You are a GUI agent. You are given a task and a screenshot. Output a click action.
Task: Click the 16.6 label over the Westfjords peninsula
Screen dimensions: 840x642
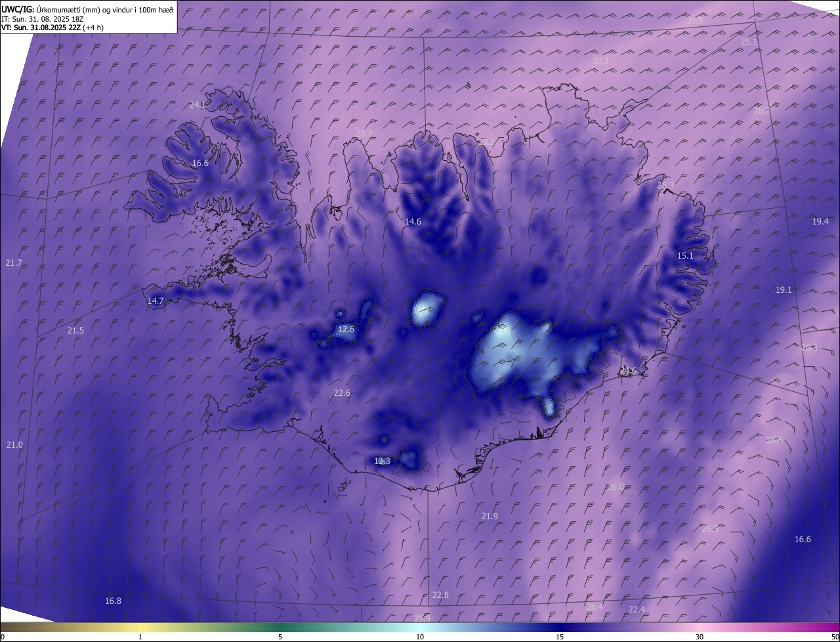point(200,163)
